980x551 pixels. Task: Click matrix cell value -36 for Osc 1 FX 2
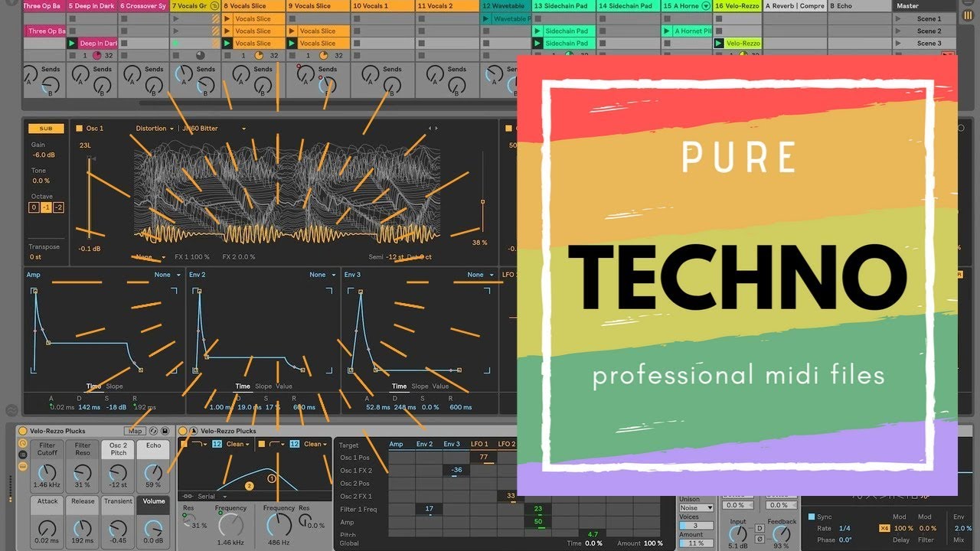point(456,471)
